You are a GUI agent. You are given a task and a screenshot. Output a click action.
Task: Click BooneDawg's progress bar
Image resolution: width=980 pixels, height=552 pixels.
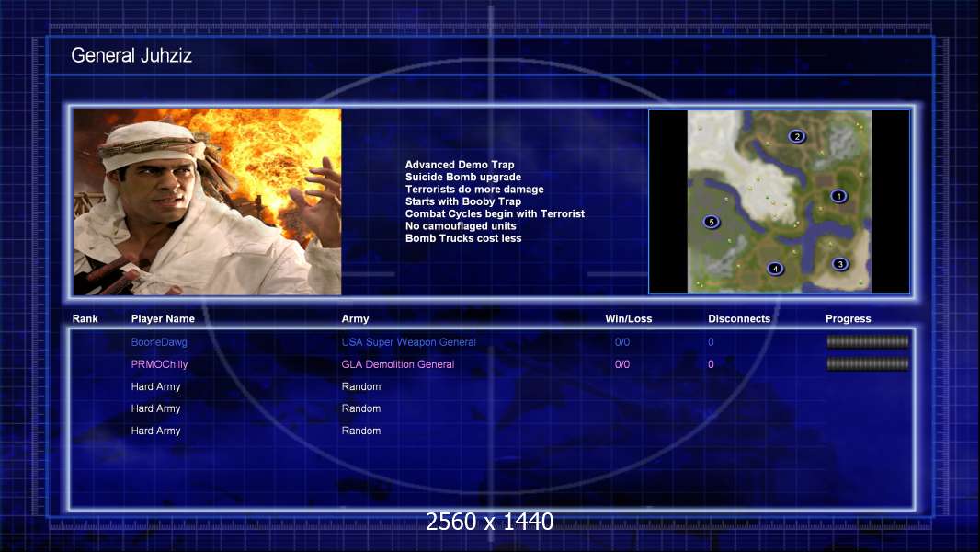(x=868, y=341)
